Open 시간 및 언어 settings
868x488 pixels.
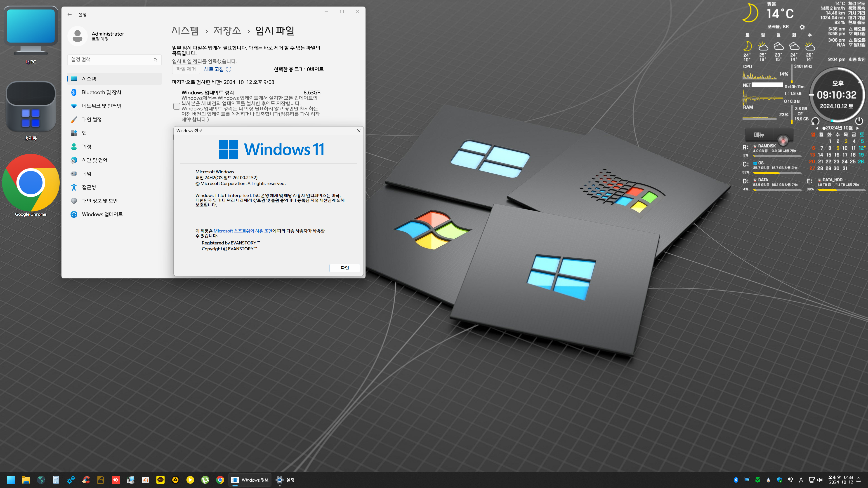(x=114, y=160)
